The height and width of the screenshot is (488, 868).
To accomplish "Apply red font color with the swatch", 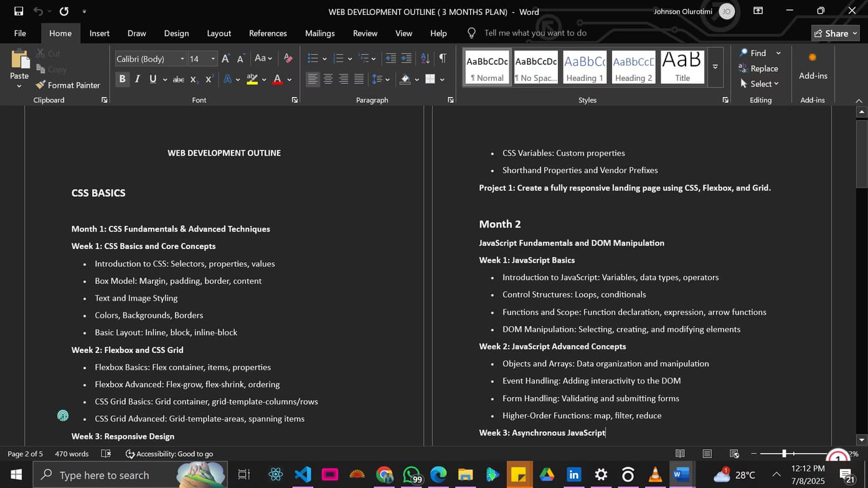I will pos(276,79).
